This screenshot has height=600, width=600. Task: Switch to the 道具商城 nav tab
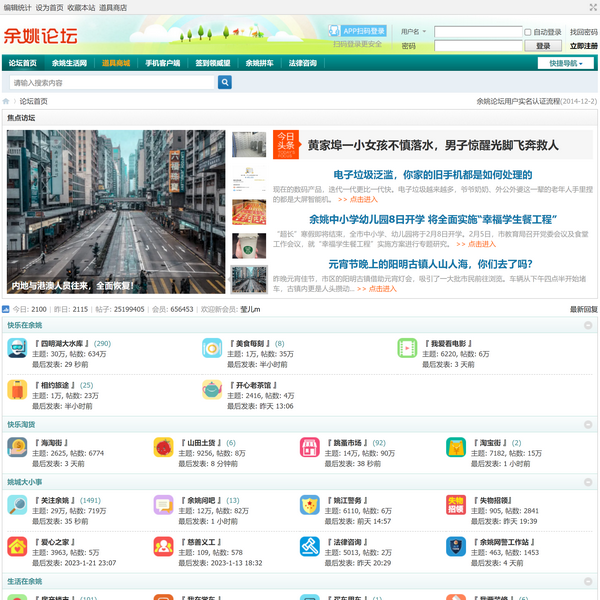point(115,63)
